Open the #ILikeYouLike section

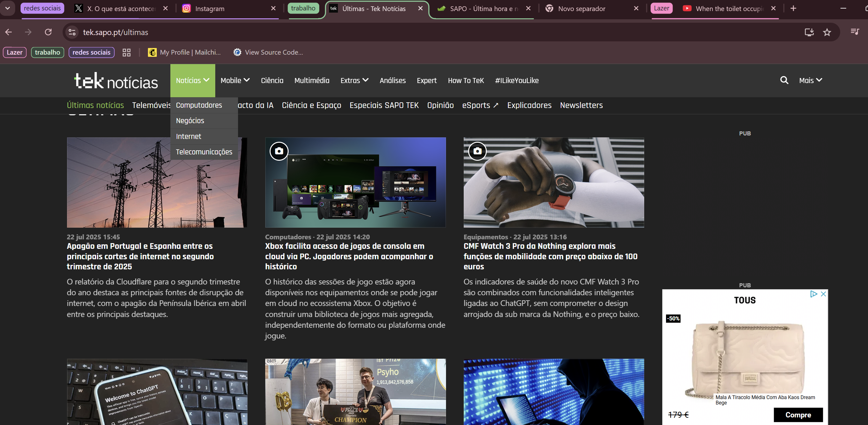click(517, 81)
